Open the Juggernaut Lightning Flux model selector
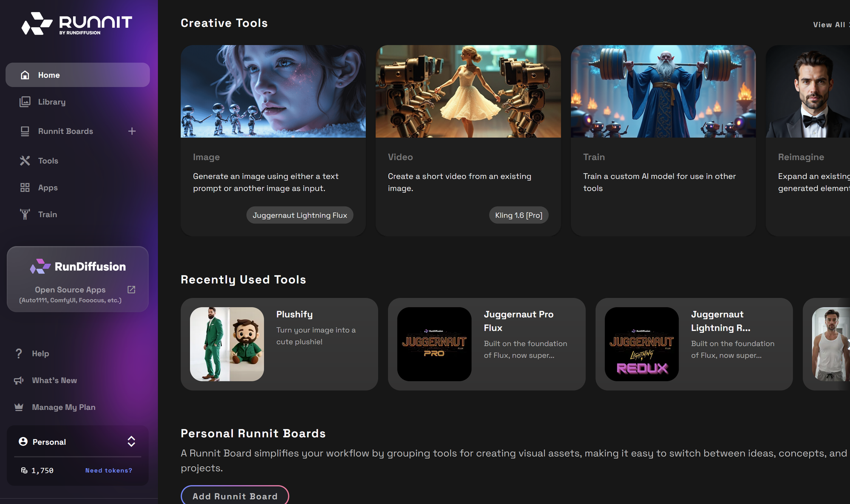The image size is (850, 504). (x=300, y=215)
